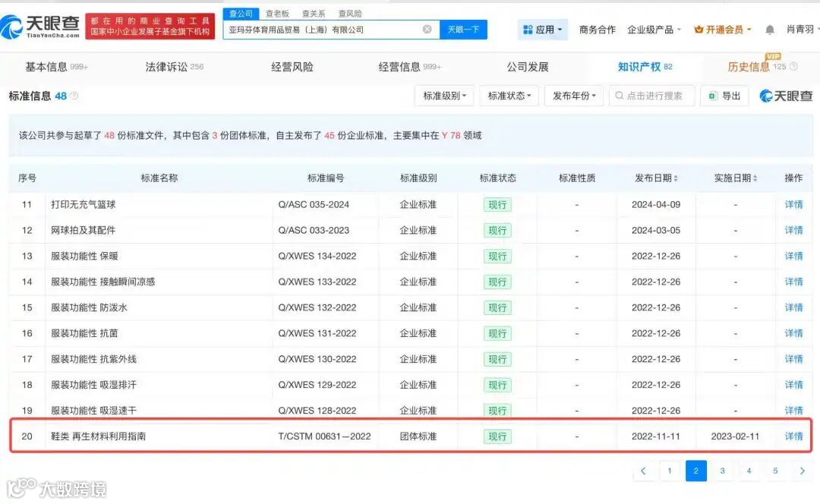The width and height of the screenshot is (820, 504).
Task: Open 详情 for 打印无充气篮球
Action: (793, 204)
